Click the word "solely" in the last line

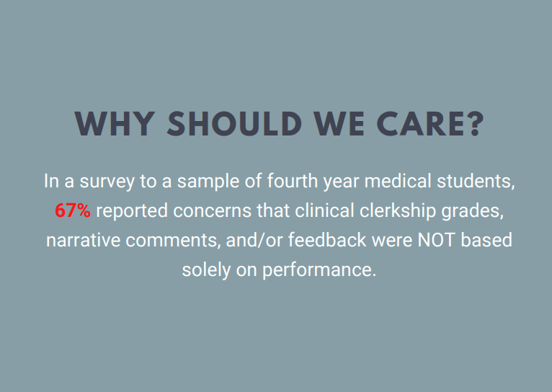click(x=206, y=270)
